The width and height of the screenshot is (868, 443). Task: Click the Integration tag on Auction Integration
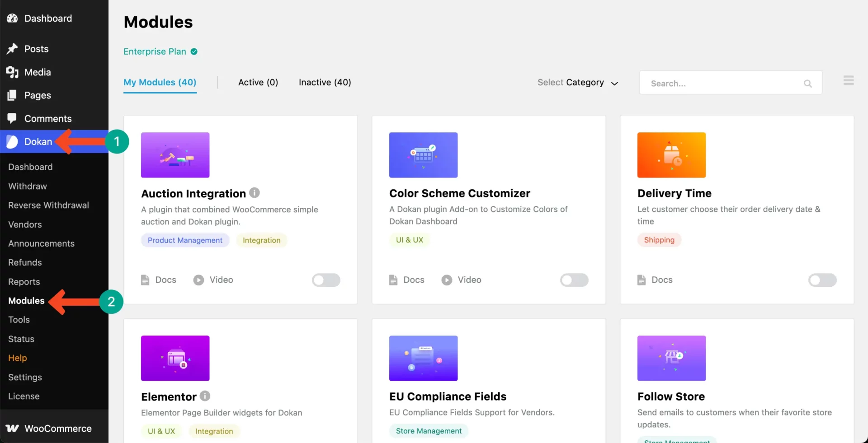[261, 240]
